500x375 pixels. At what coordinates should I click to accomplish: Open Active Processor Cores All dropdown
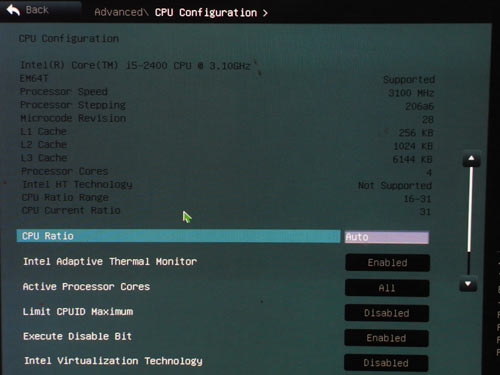(387, 288)
